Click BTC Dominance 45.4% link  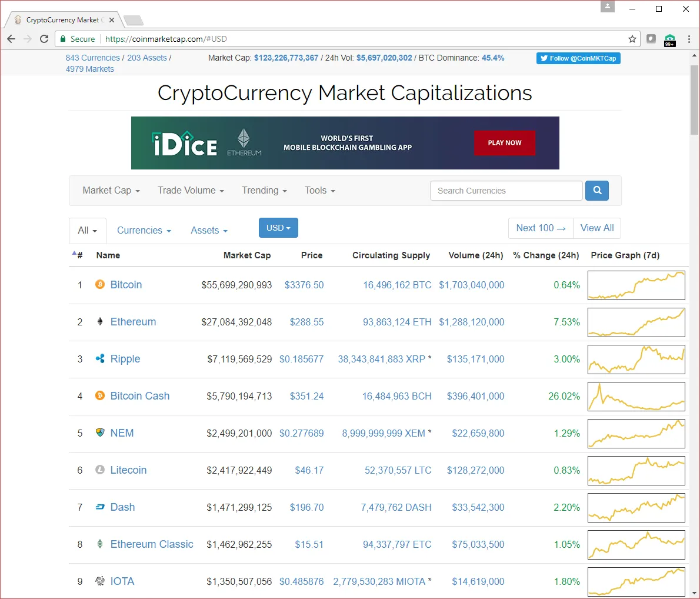pos(493,58)
